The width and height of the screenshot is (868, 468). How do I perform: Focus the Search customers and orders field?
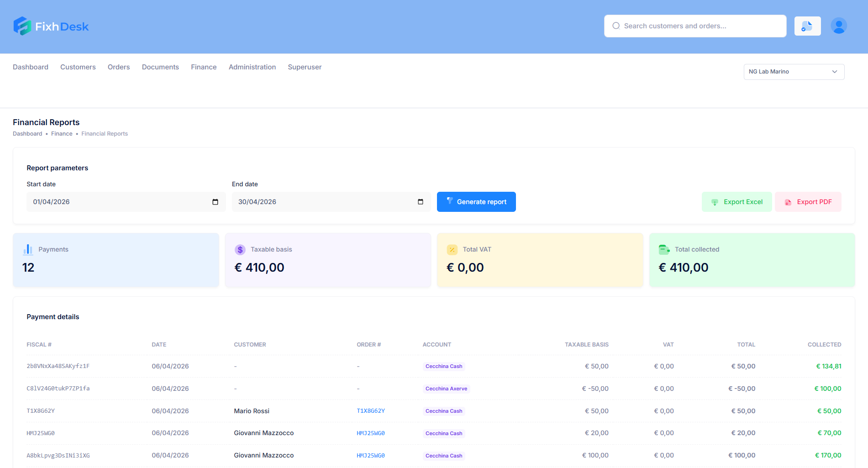click(x=695, y=26)
